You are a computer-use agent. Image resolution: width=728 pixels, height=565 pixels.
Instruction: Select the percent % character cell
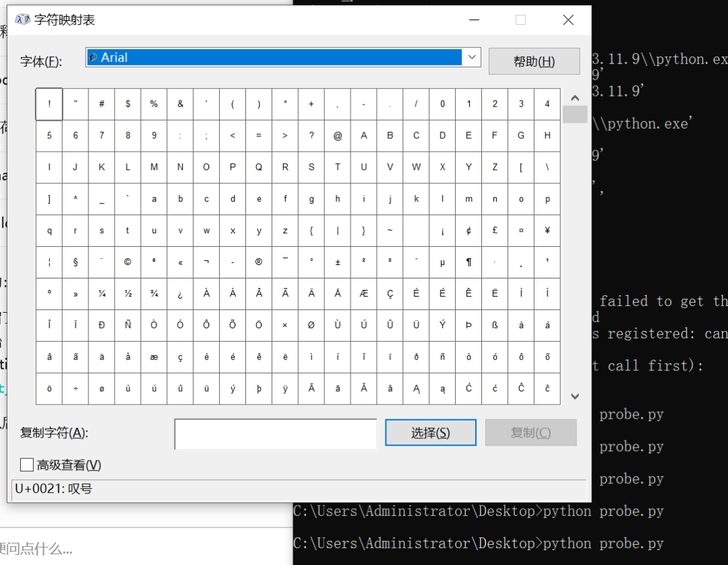pos(154,104)
